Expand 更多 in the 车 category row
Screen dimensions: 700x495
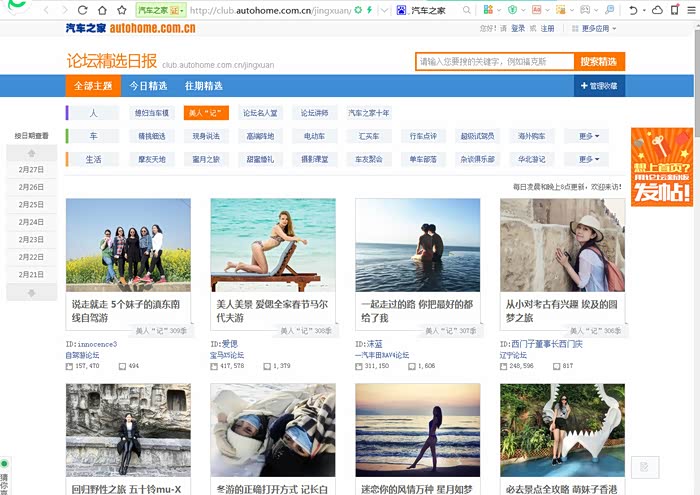pyautogui.click(x=588, y=136)
